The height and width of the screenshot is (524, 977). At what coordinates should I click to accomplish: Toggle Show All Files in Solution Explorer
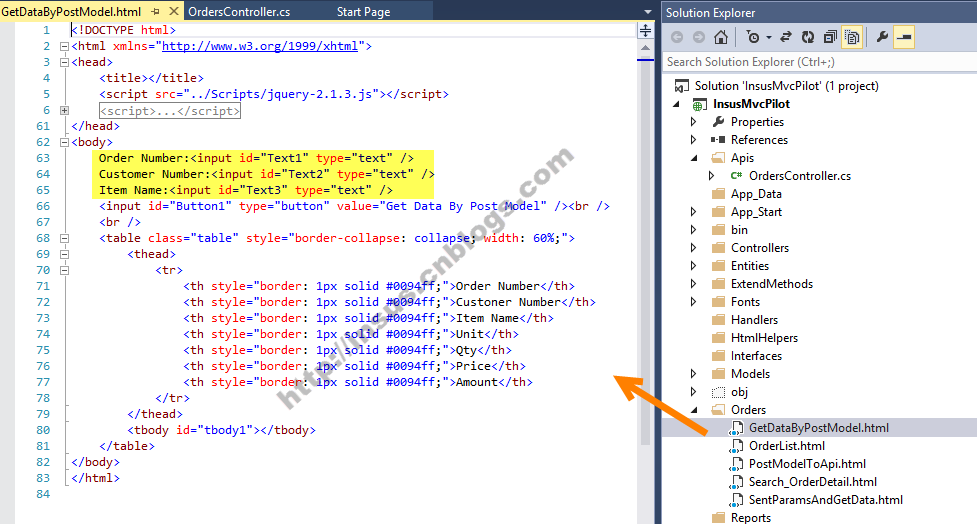pos(852,37)
